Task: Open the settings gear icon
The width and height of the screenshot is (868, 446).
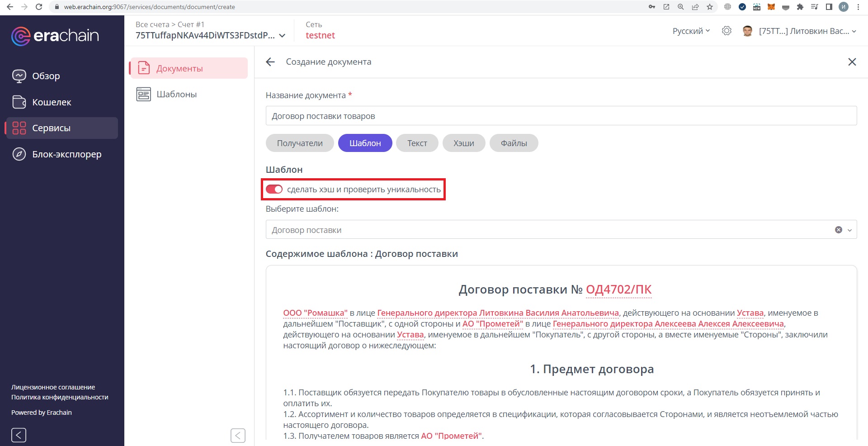Action: click(x=726, y=30)
